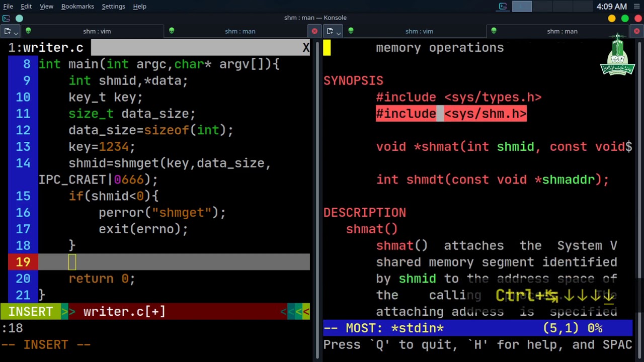Click the 4:09 AM clock
The height and width of the screenshot is (362, 644).
coord(611,7)
